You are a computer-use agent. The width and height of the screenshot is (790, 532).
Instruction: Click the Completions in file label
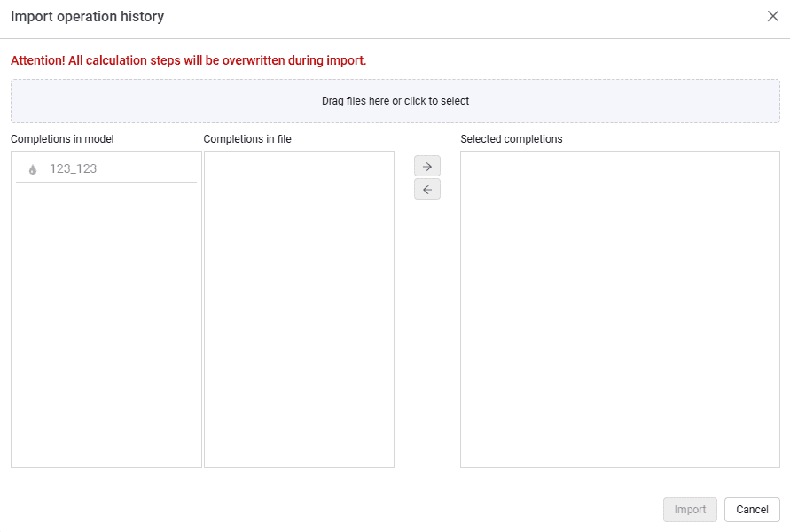point(247,139)
